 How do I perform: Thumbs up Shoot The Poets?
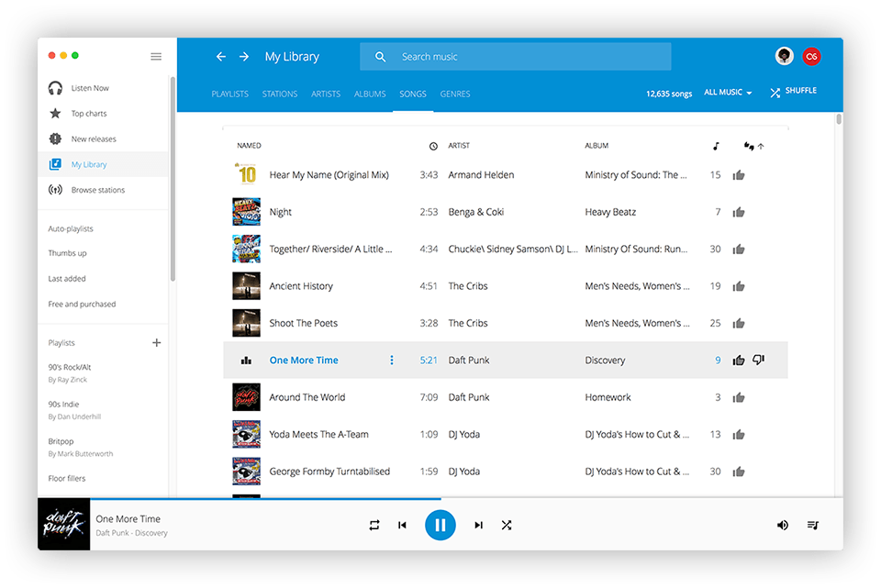[739, 324]
